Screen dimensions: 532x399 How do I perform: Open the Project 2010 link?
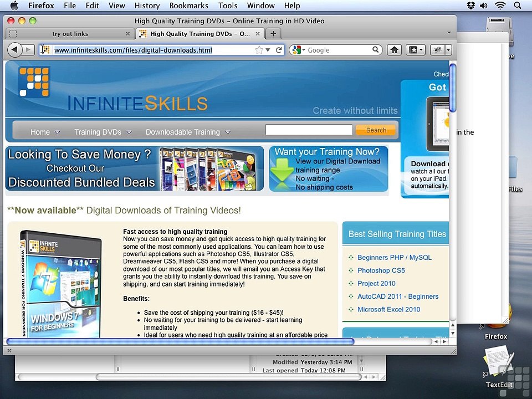point(376,283)
